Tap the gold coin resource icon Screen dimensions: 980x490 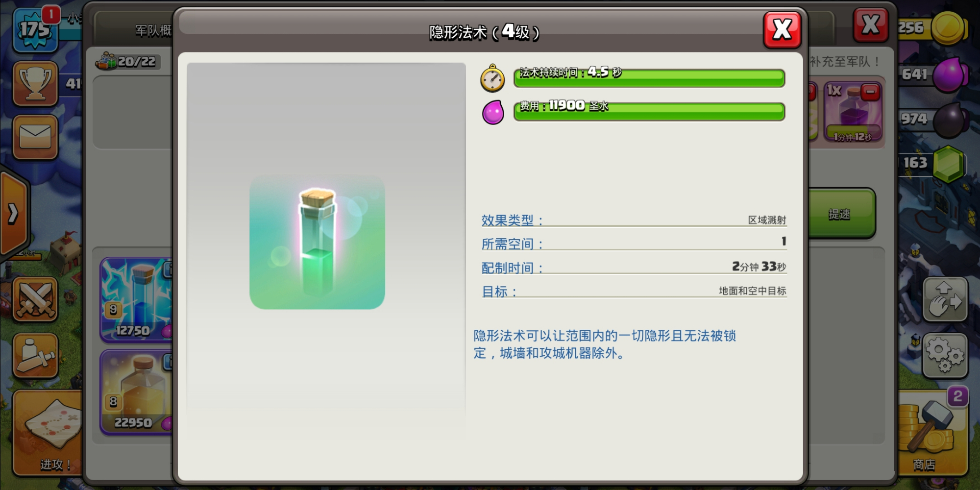(949, 28)
